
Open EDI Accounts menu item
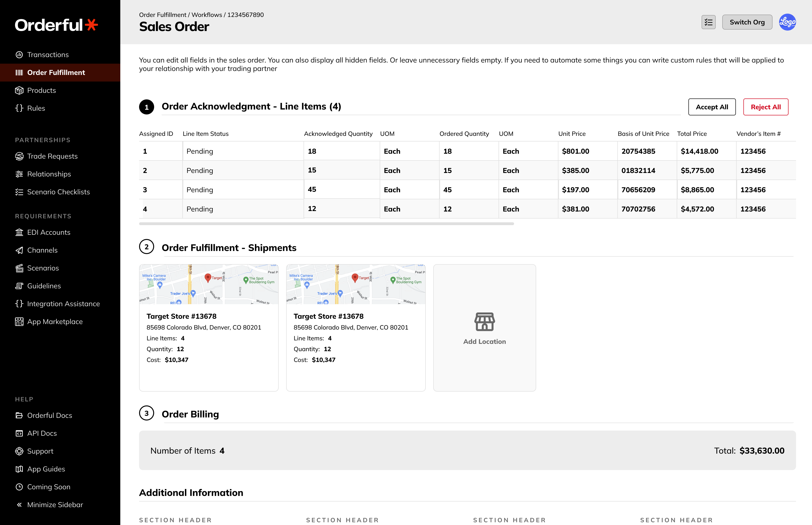(x=60, y=232)
